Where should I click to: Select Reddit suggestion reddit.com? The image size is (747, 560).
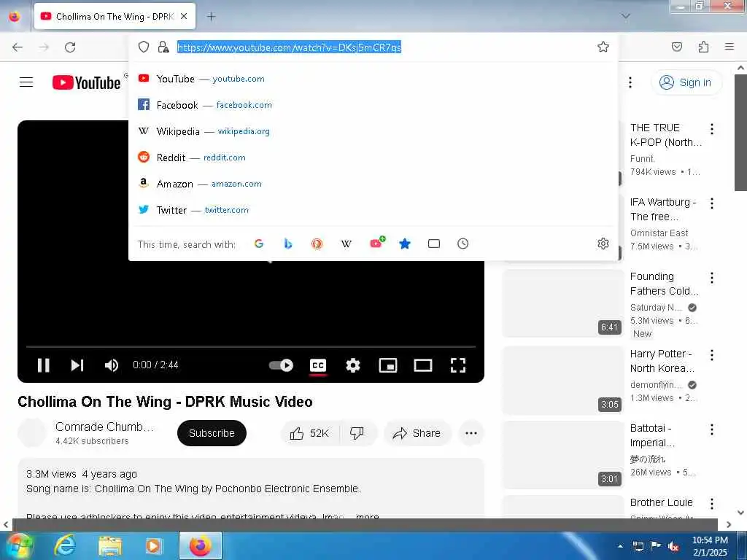click(373, 157)
